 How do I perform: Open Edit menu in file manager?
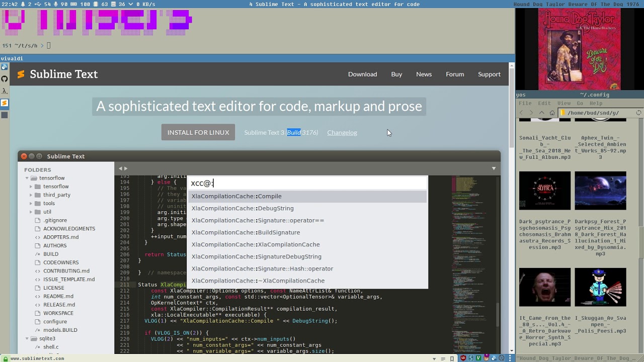coord(544,104)
